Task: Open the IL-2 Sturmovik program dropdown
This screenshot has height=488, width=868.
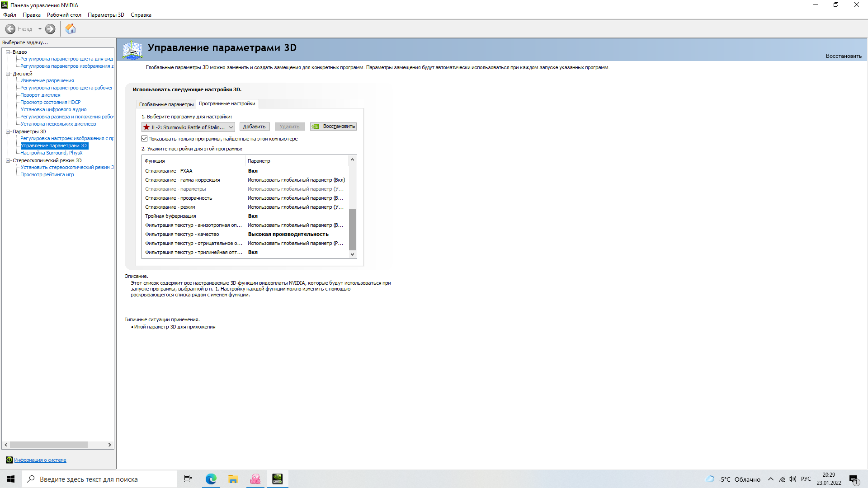Action: coord(188,127)
